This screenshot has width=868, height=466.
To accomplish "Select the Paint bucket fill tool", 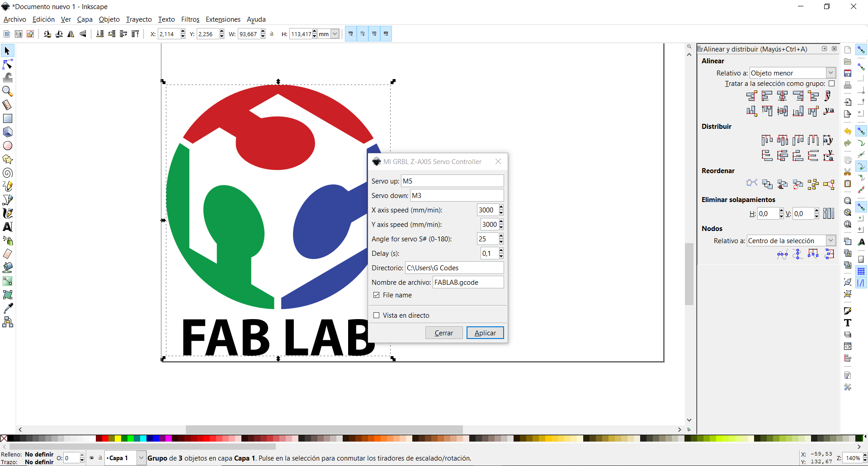I will click(8, 268).
